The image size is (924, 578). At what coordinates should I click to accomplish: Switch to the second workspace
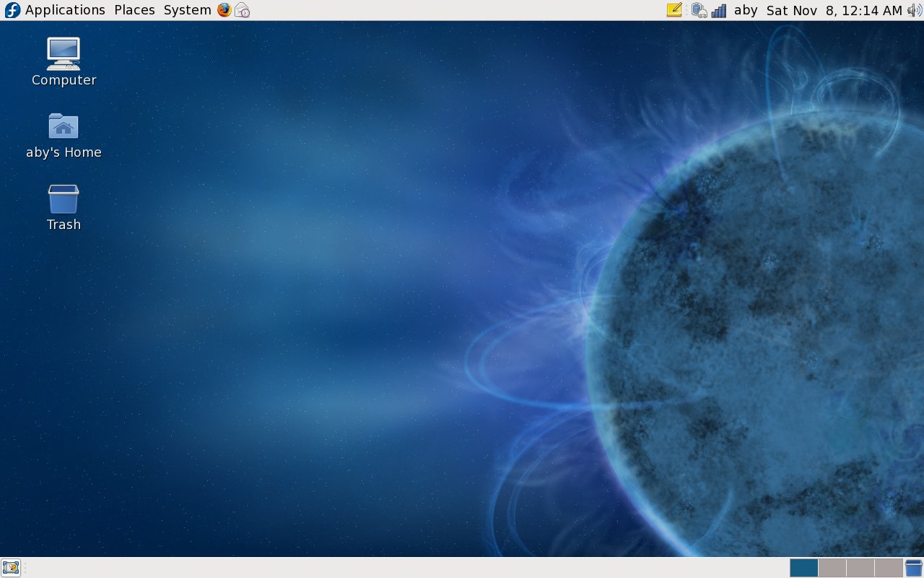click(x=832, y=568)
